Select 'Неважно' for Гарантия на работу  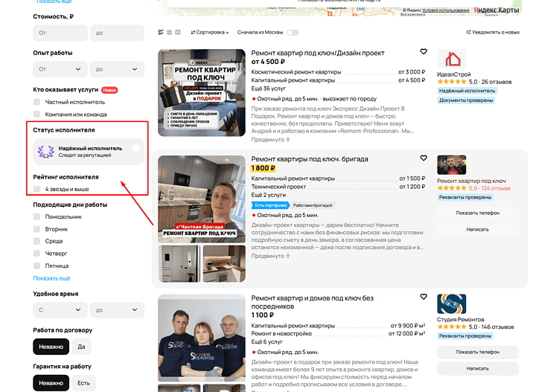pos(51,383)
